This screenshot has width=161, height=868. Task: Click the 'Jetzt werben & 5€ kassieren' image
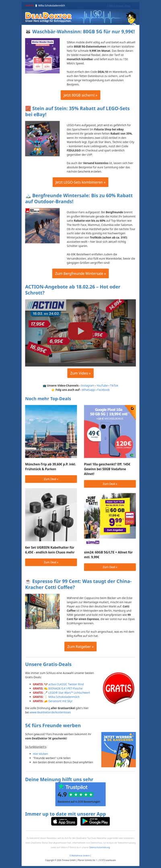click(118, 750)
